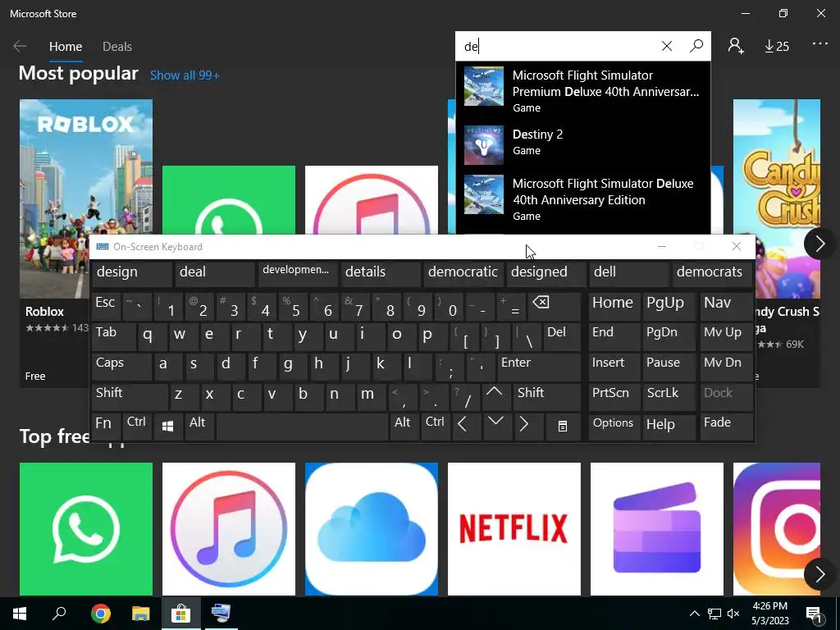The width and height of the screenshot is (840, 630).
Task: Unmute using the taskbar volume icon
Action: [x=734, y=614]
